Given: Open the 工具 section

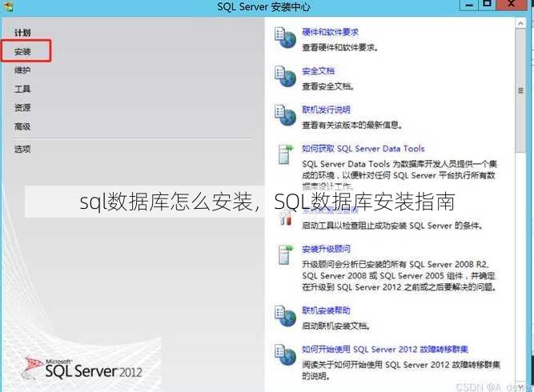Looking at the screenshot, I should click(x=22, y=89).
